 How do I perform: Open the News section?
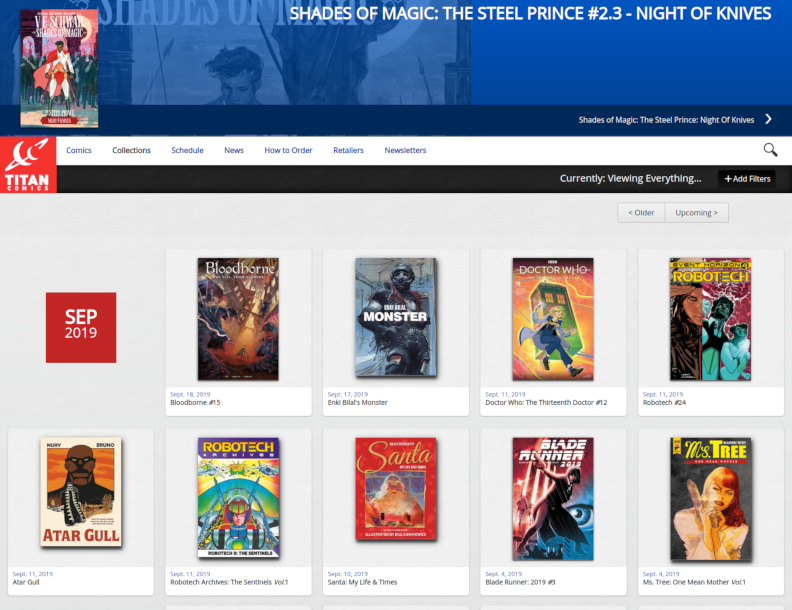tap(234, 150)
